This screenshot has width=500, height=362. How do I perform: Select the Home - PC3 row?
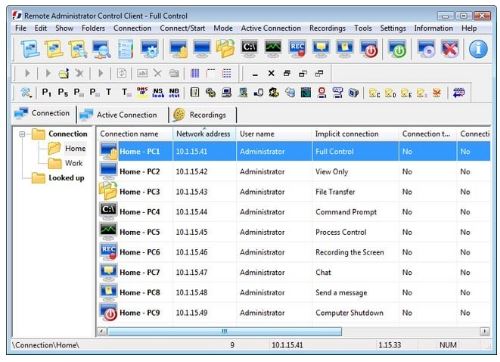tap(294, 192)
